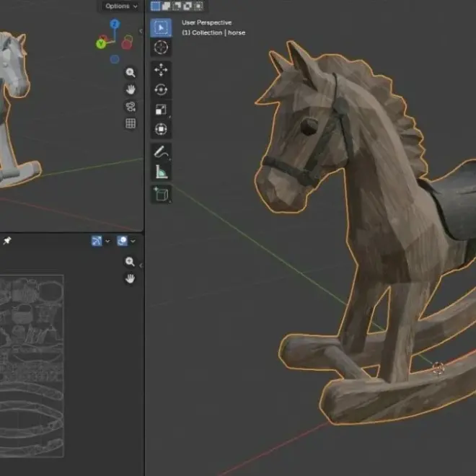Choose the Move tool
Screen dimensions: 476x476
click(x=161, y=71)
